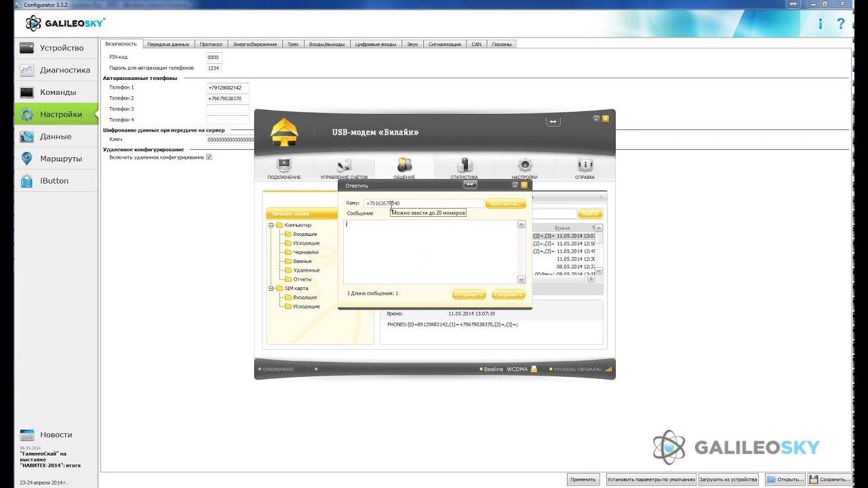868x488 pixels.
Task: Toggle the remote configuration checkbox
Action: [210, 157]
